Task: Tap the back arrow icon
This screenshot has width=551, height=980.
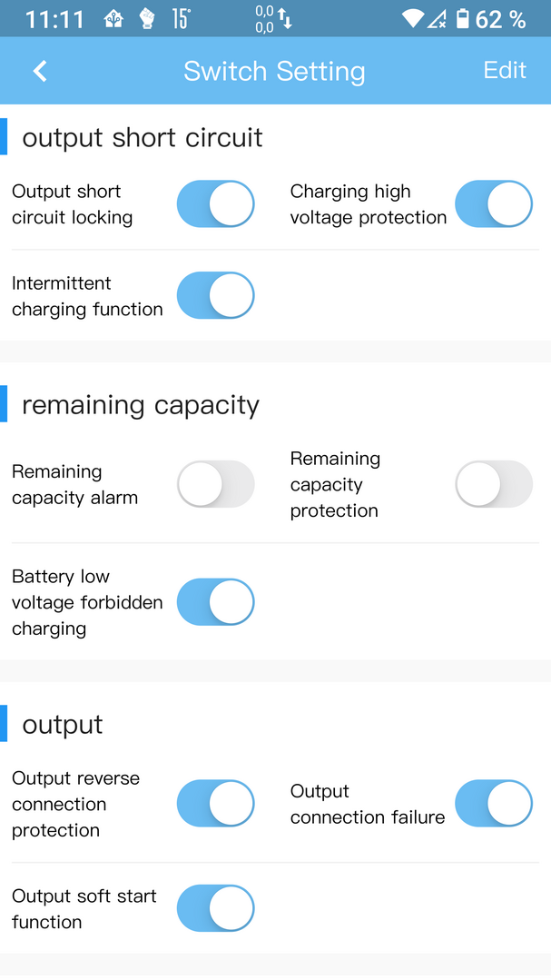Action: tap(40, 71)
